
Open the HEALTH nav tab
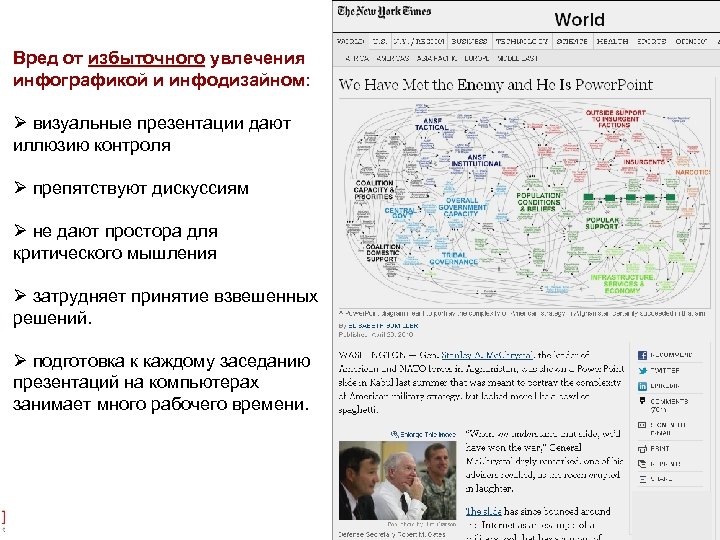(612, 41)
